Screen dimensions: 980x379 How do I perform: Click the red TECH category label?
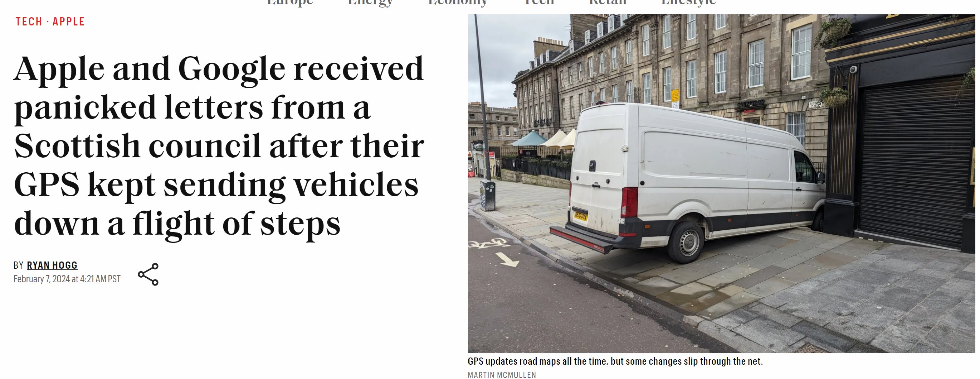coord(29,22)
